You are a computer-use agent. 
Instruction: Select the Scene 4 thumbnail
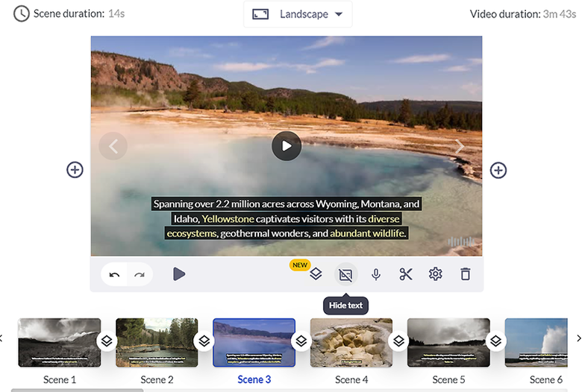point(351,343)
